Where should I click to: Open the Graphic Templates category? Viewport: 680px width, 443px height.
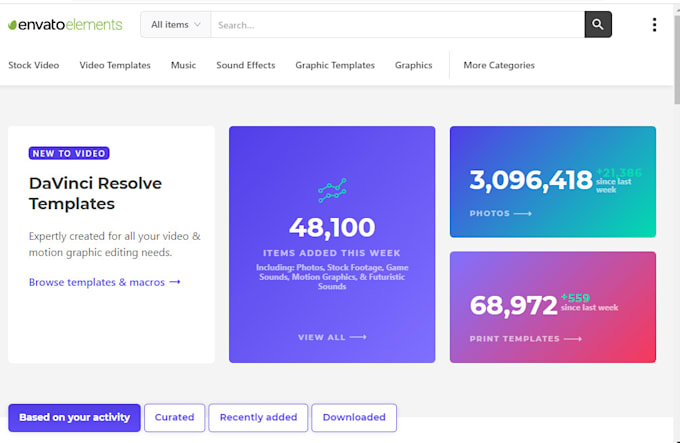tap(335, 65)
